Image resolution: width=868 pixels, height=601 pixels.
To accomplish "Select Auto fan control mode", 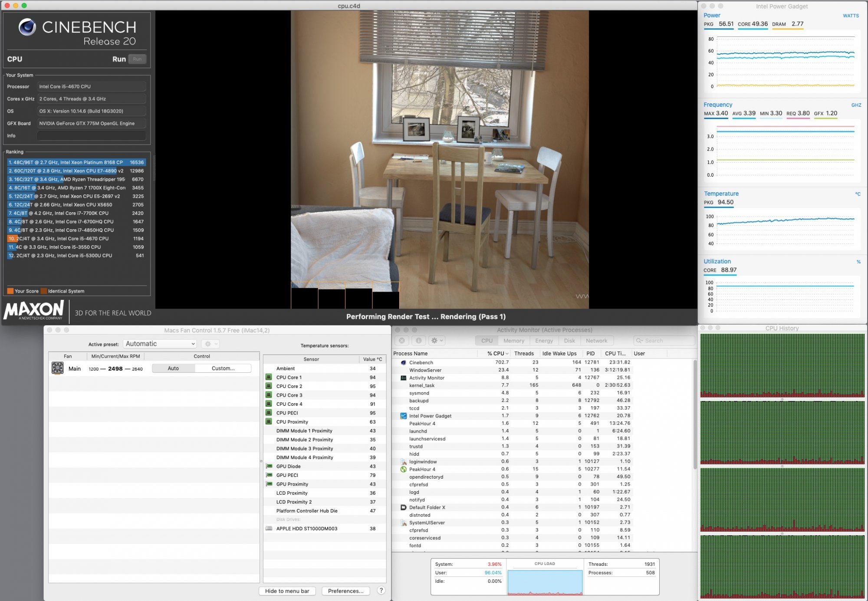I will coord(172,368).
